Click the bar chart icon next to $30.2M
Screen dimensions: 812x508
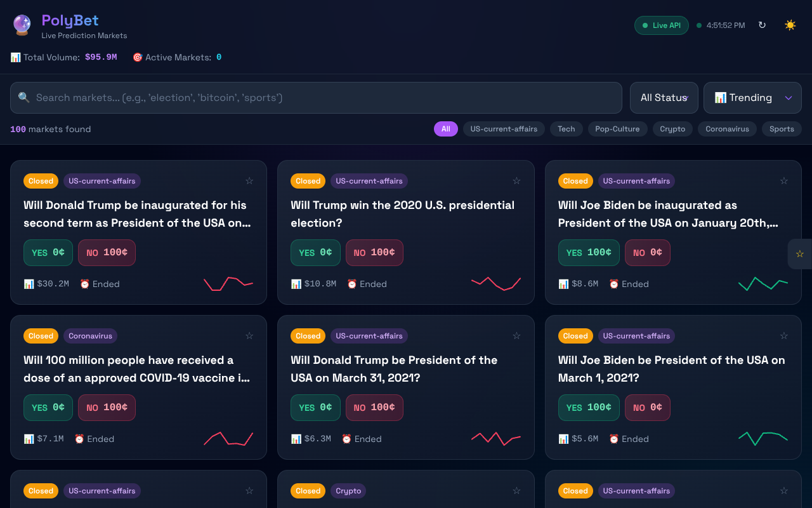point(28,284)
